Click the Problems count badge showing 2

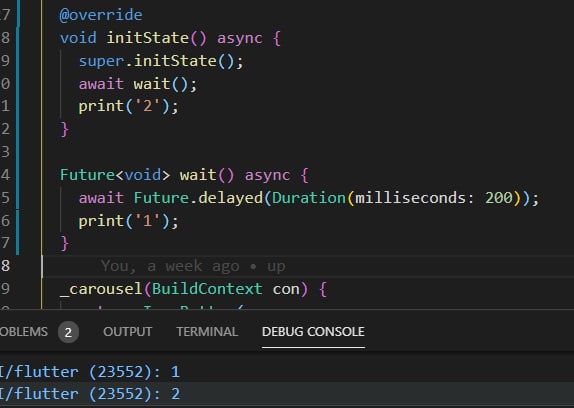tap(68, 332)
